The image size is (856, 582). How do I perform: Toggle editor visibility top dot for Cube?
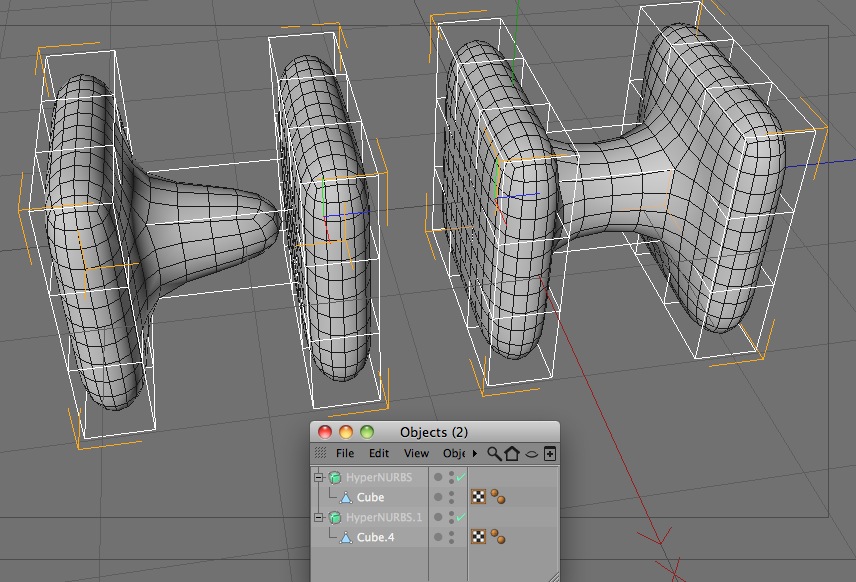tap(451, 494)
